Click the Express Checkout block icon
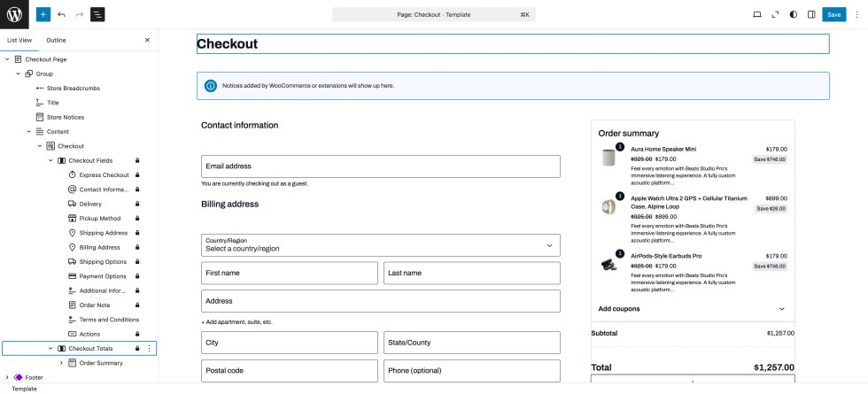Image resolution: width=868 pixels, height=394 pixels. tap(72, 175)
